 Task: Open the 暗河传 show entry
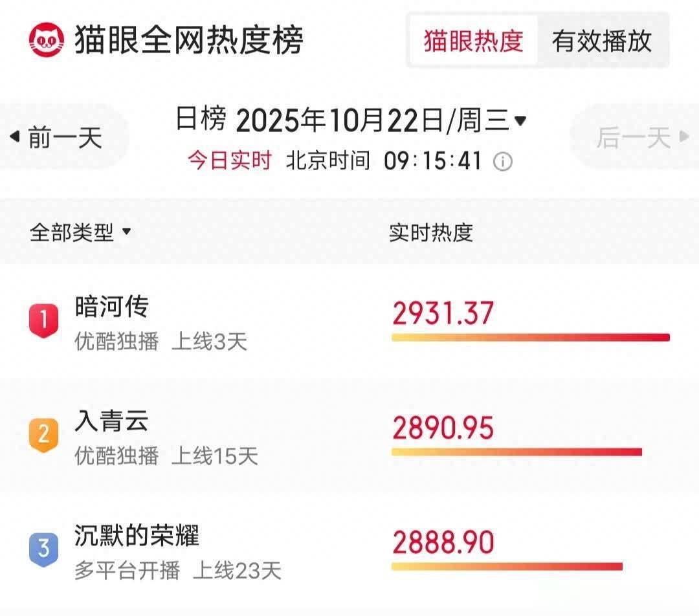111,307
